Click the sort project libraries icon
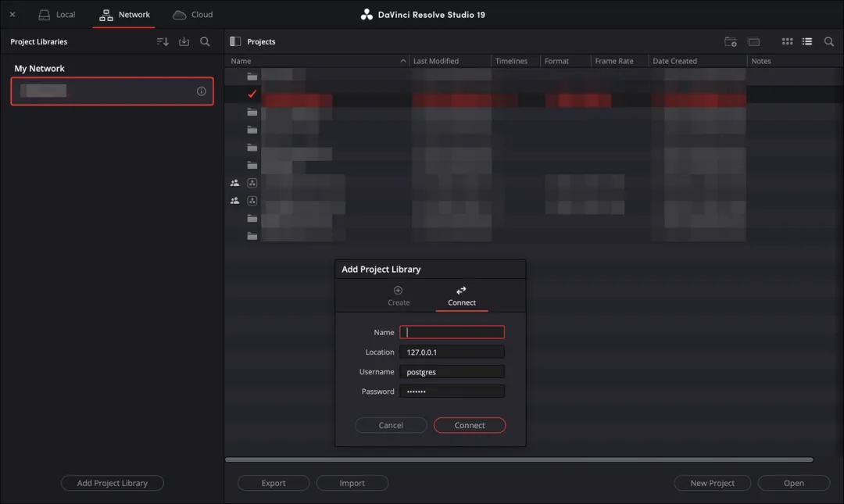844x504 pixels. (163, 41)
